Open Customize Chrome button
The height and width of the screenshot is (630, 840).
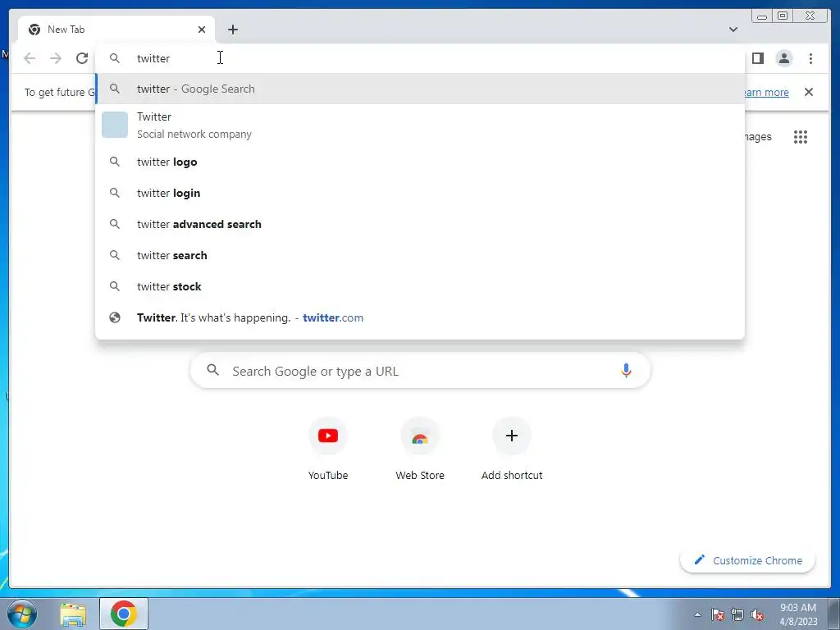748,560
